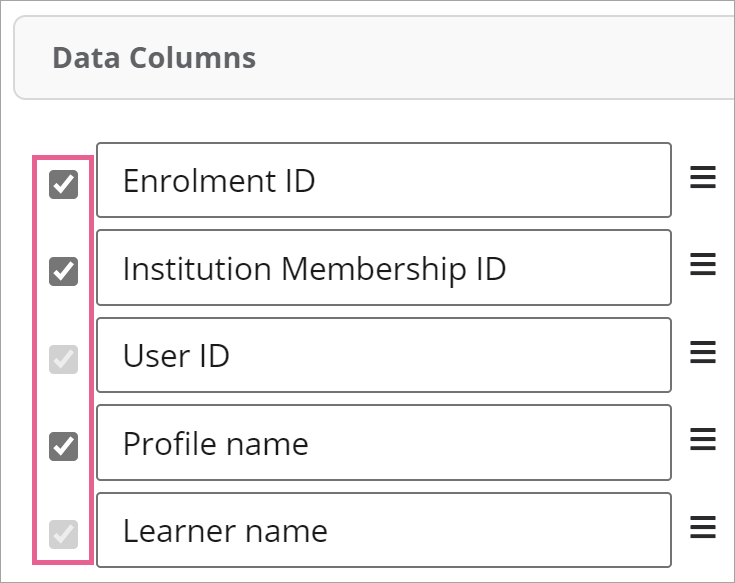Click the "Profile name" label text
Viewport: 735px width, 583px height.
click(x=216, y=444)
